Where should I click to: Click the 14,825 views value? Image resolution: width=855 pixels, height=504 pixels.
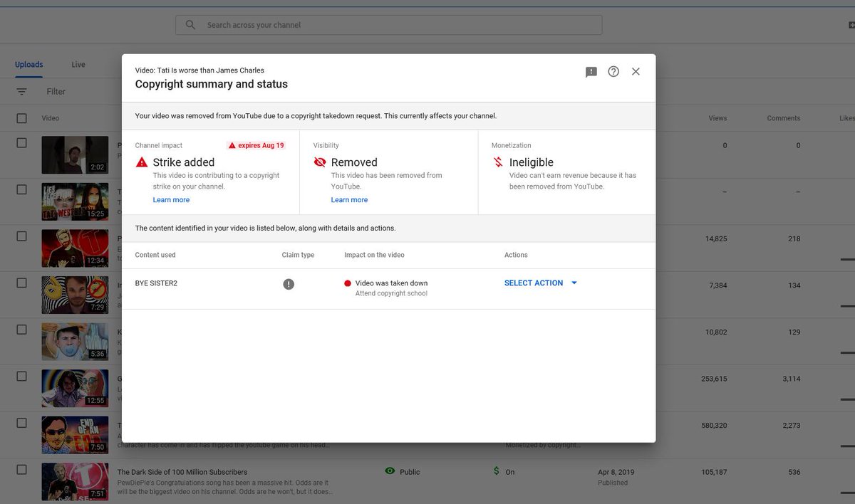tap(716, 239)
